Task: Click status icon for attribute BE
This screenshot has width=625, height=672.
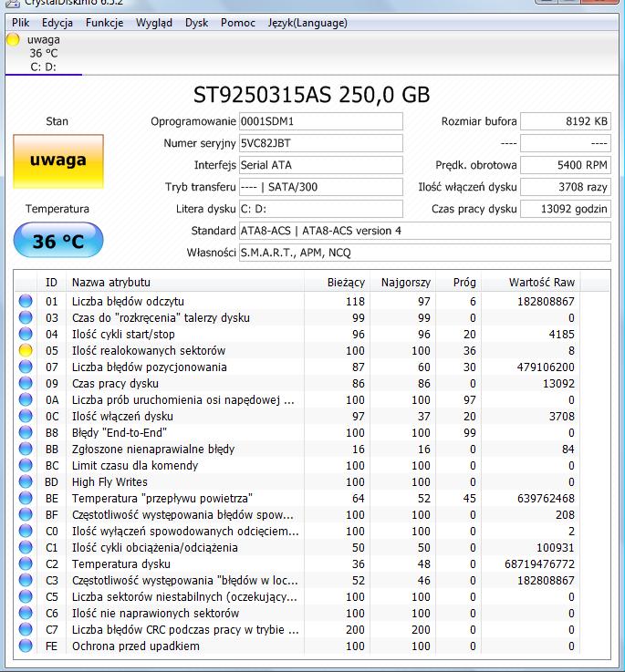Action: [x=26, y=498]
